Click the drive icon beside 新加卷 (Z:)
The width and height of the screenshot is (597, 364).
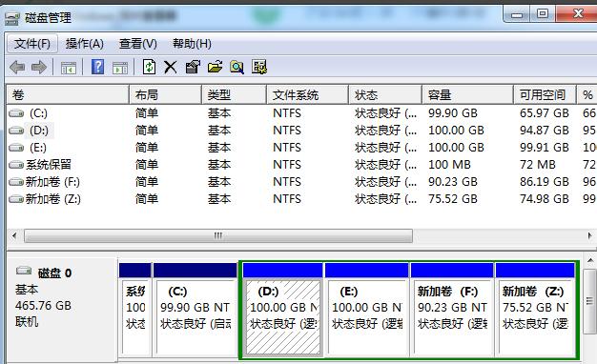coord(16,199)
